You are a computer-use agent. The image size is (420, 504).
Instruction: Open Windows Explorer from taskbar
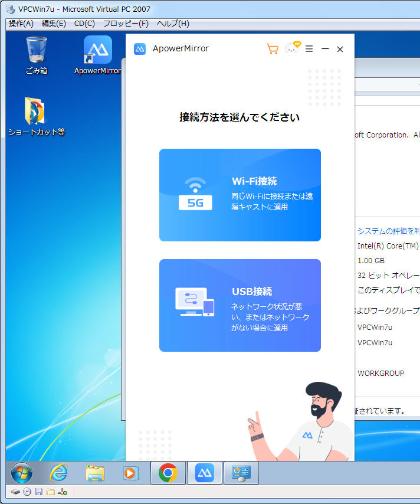coord(95,473)
